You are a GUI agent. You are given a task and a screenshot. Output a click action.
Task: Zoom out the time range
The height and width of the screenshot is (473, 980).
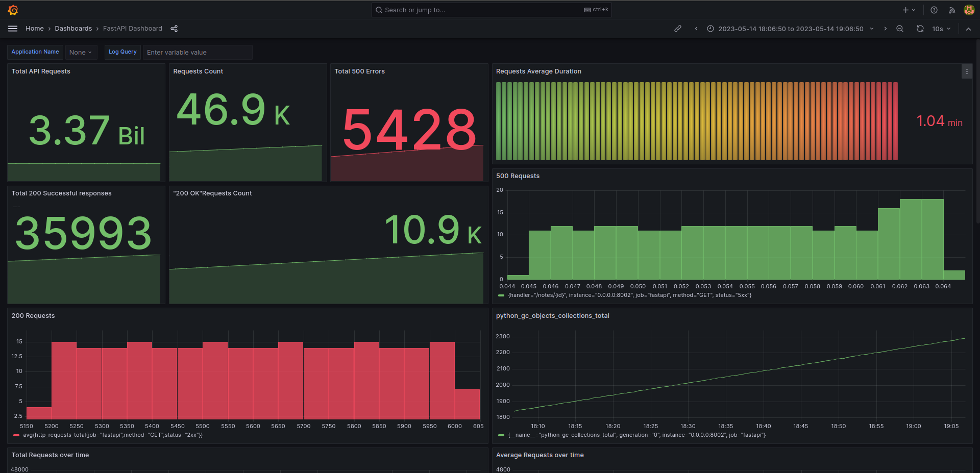900,29
